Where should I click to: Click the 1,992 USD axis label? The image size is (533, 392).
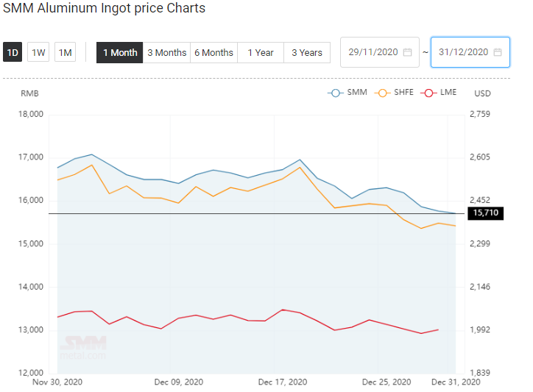pos(480,329)
